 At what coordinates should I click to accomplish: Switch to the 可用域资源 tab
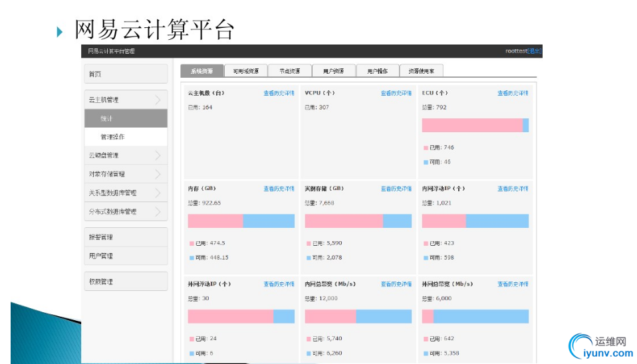pyautogui.click(x=246, y=71)
